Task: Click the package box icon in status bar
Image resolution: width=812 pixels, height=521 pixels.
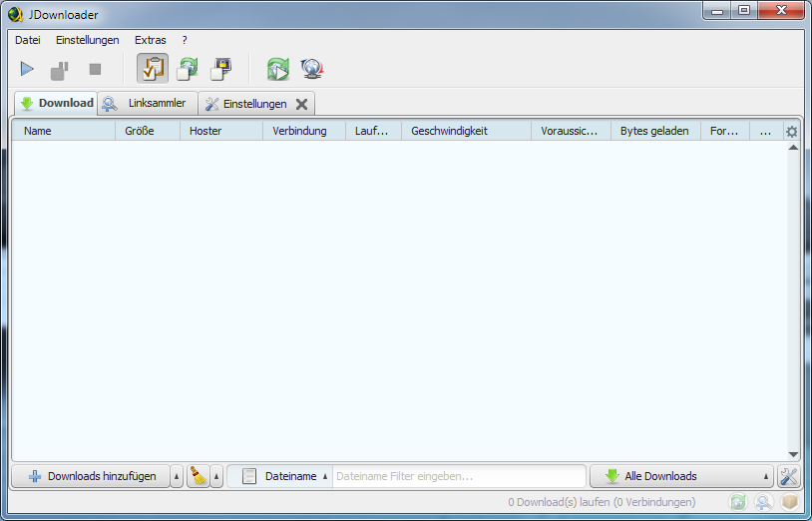Action: (x=790, y=502)
